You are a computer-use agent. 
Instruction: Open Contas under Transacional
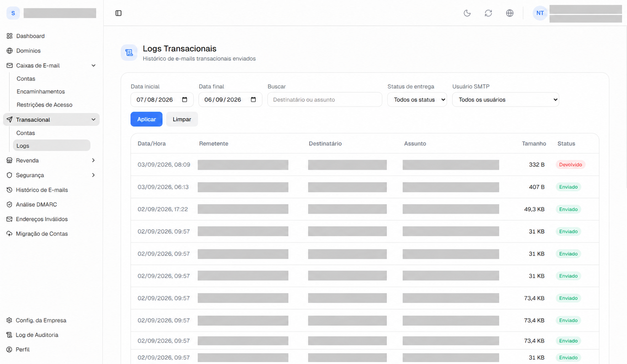point(26,133)
